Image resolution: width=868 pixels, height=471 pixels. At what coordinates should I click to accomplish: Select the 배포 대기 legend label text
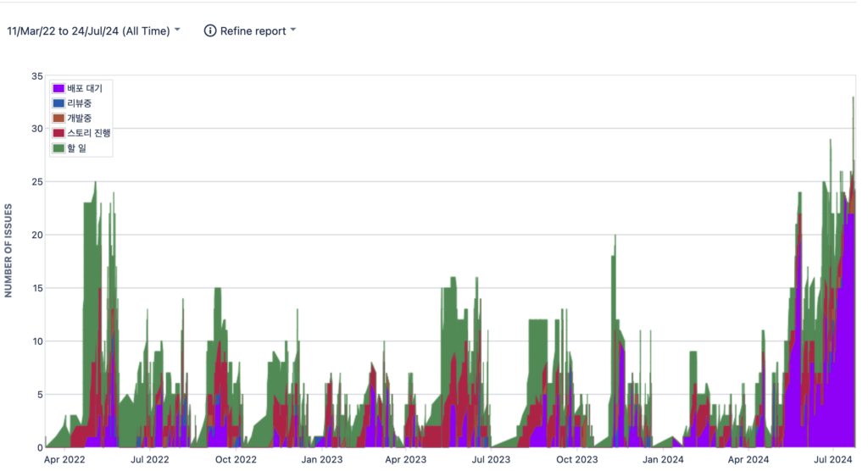(85, 88)
